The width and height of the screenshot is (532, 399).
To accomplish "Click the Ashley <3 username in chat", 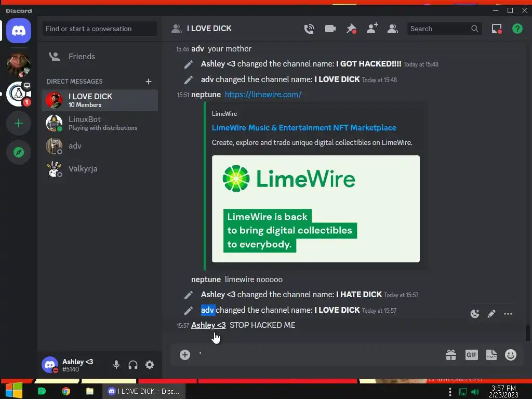I will pos(208,325).
